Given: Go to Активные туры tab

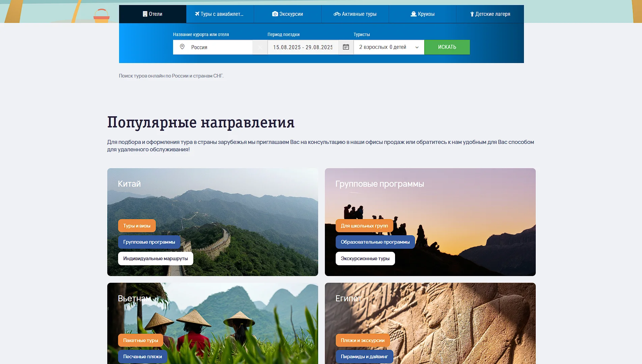Looking at the screenshot, I should (355, 14).
